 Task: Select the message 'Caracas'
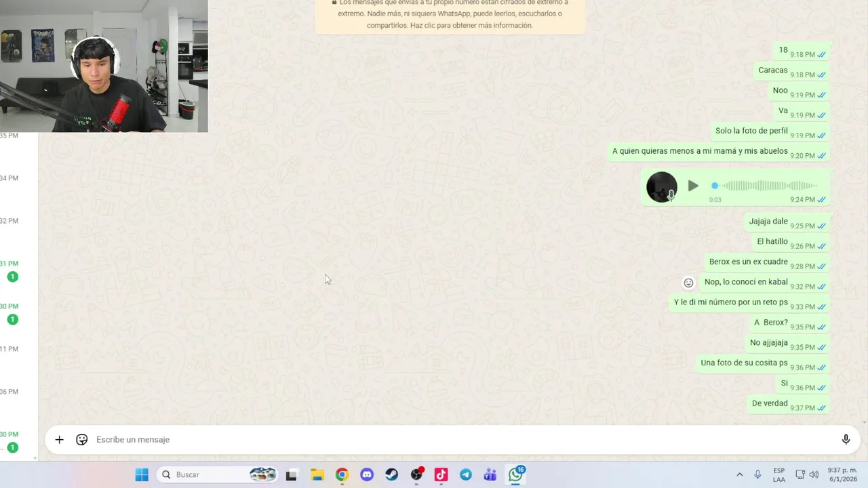pos(772,70)
